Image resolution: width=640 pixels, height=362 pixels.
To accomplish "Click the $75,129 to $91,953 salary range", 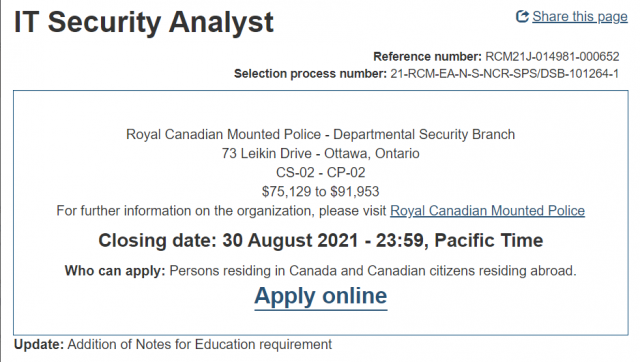I will (x=320, y=191).
